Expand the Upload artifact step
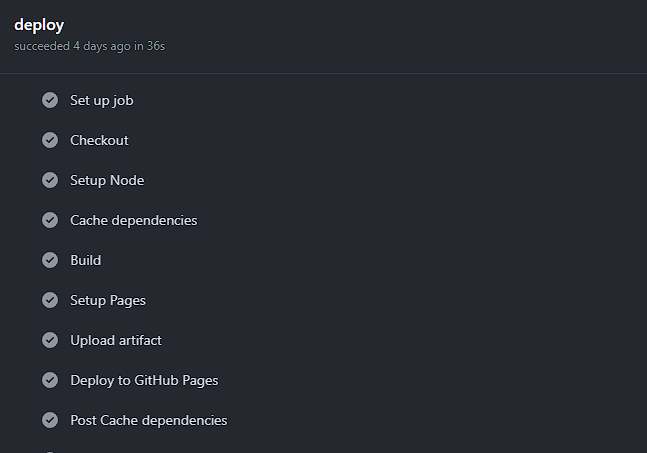647x453 pixels. click(x=115, y=340)
